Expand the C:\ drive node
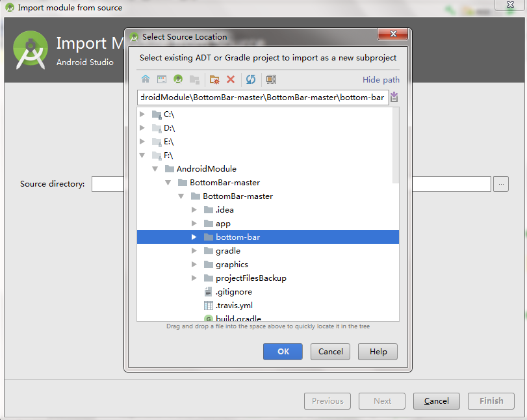The image size is (527, 420). (142, 114)
